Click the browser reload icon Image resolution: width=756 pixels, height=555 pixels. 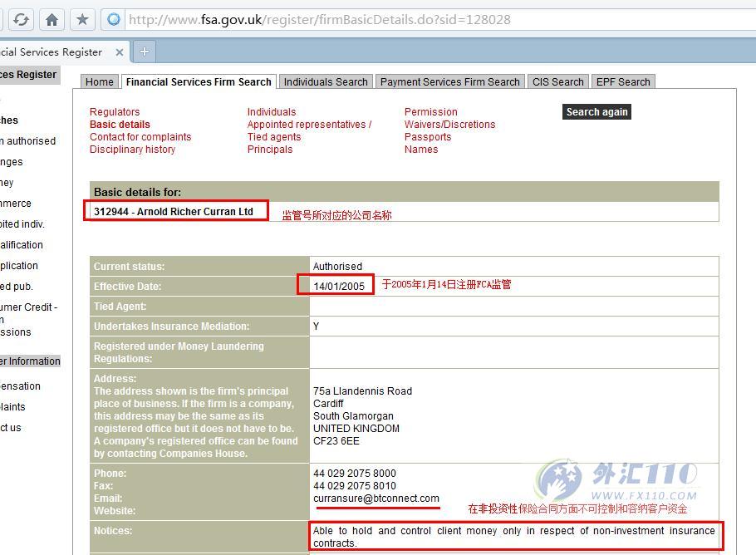point(21,20)
